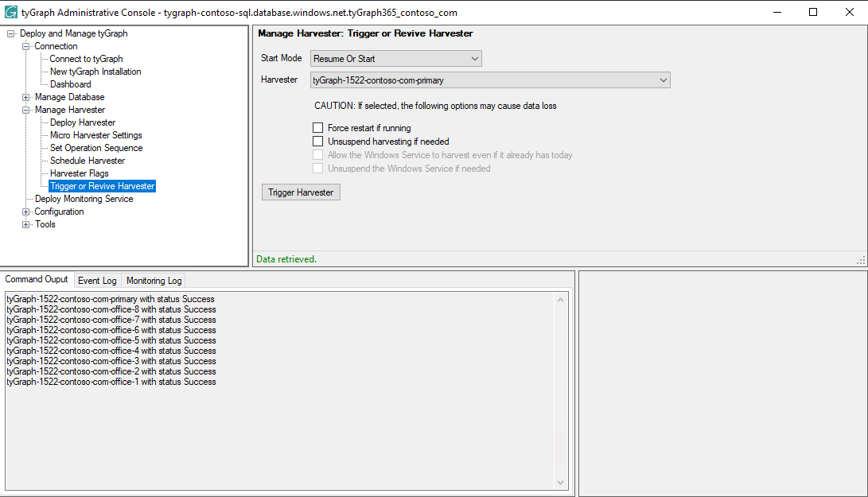Select Deploy Harvester
The width and height of the screenshot is (868, 497).
click(83, 122)
